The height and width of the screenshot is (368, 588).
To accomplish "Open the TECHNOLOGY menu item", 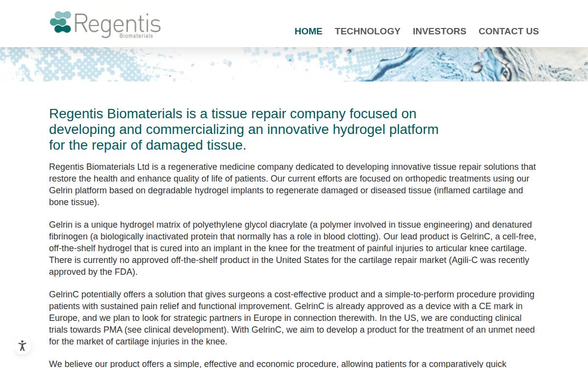I will tap(367, 31).
